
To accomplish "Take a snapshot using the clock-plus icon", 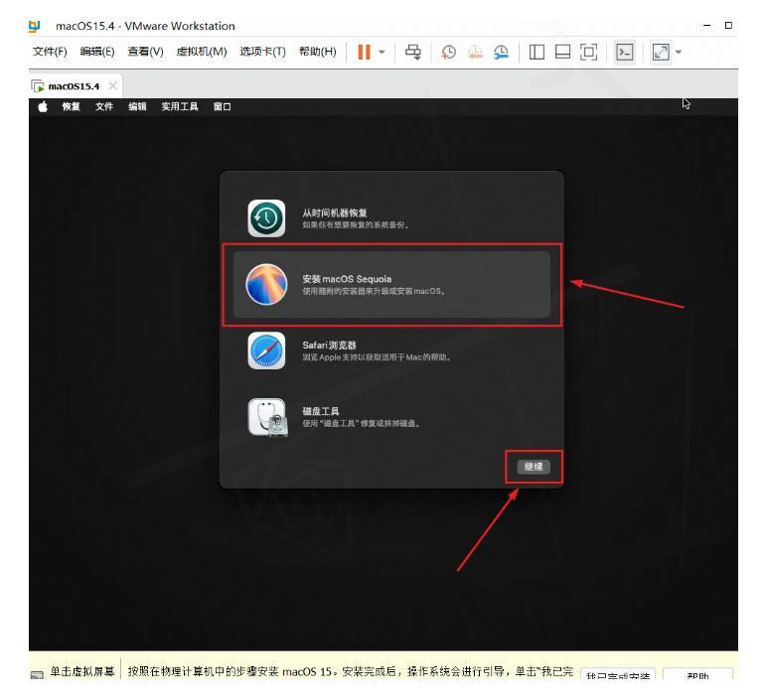I will (x=448, y=52).
